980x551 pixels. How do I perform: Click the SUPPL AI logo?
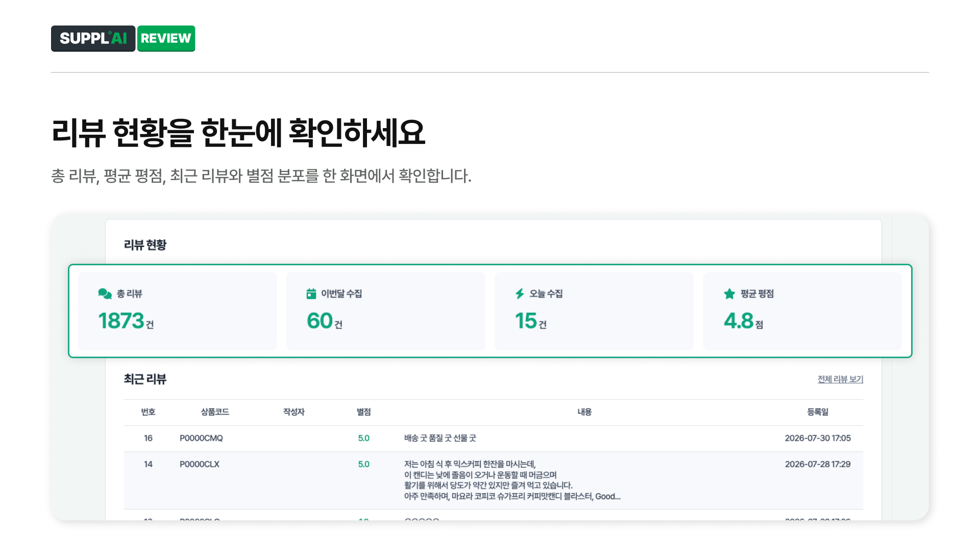point(93,38)
